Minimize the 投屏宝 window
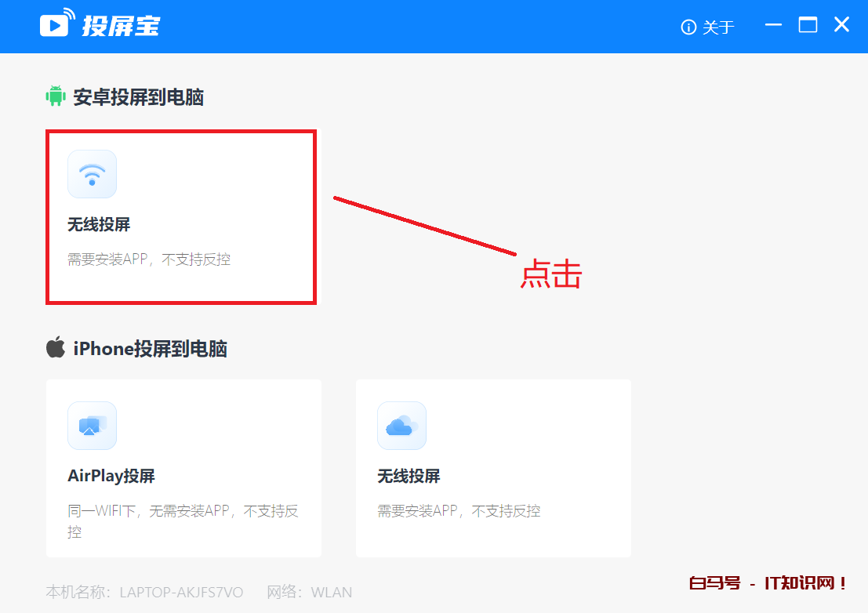 tap(773, 25)
